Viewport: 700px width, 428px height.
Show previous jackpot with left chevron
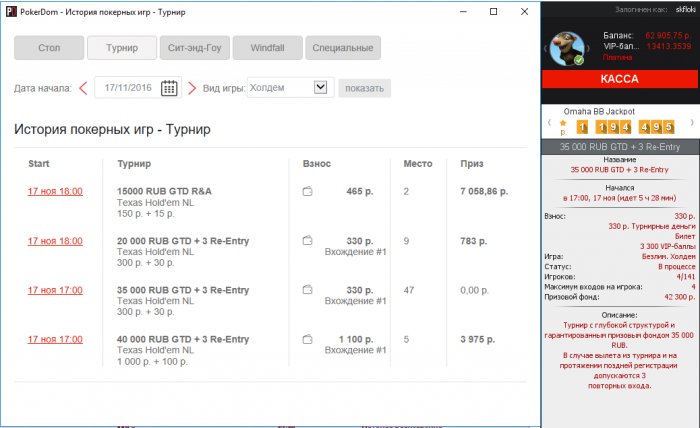pyautogui.click(x=548, y=125)
